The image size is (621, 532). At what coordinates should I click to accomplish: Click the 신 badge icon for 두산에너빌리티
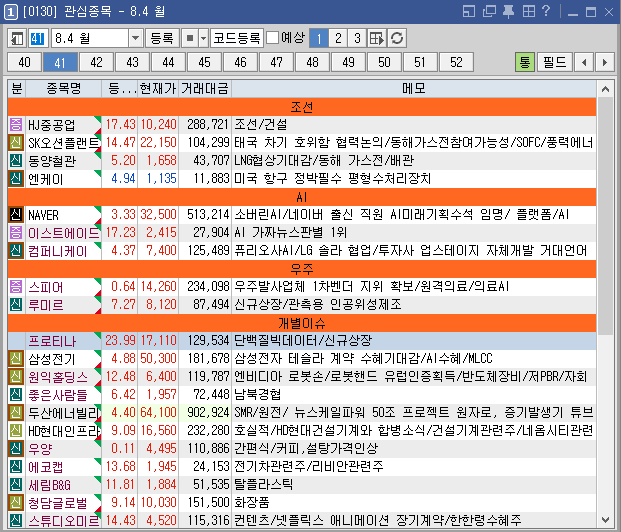tap(16, 413)
